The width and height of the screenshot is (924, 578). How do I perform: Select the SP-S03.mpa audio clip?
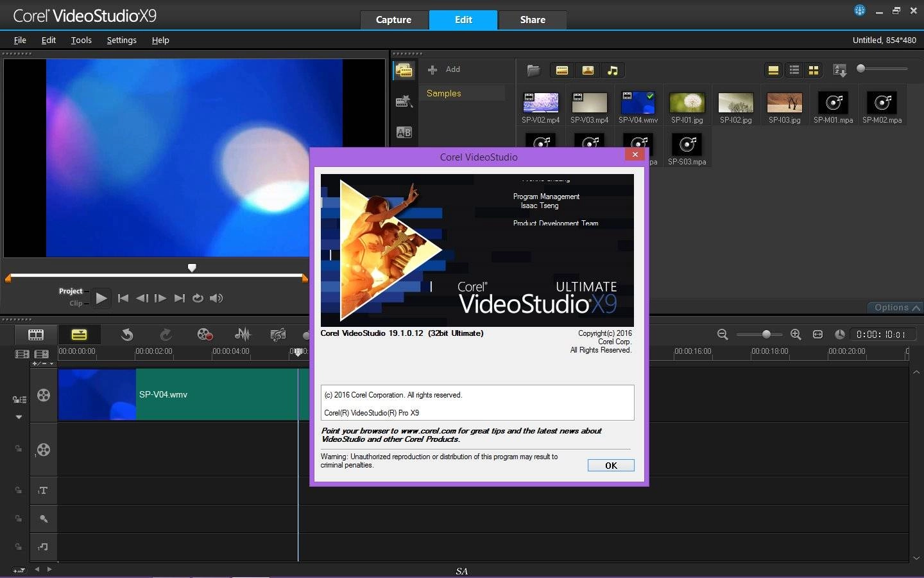[687, 144]
